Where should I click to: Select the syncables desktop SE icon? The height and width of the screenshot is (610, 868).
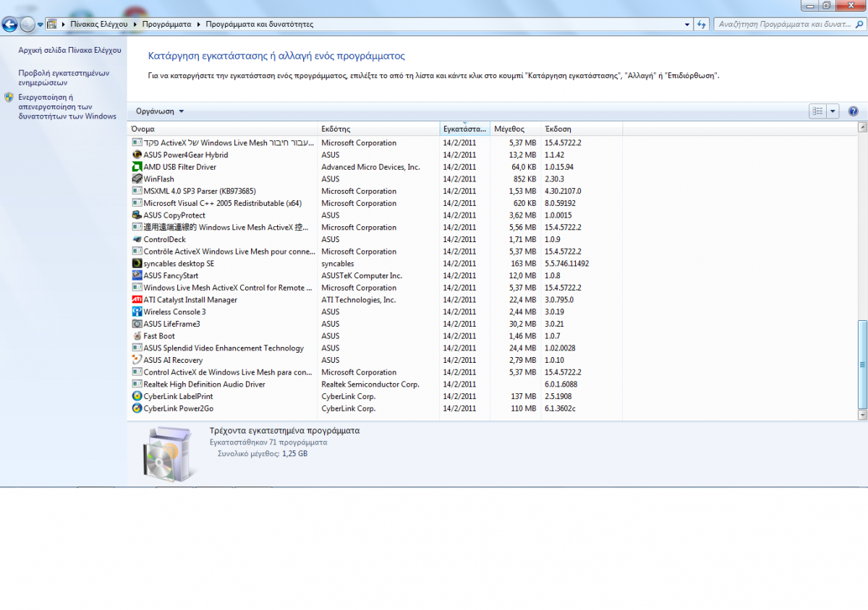click(x=137, y=264)
